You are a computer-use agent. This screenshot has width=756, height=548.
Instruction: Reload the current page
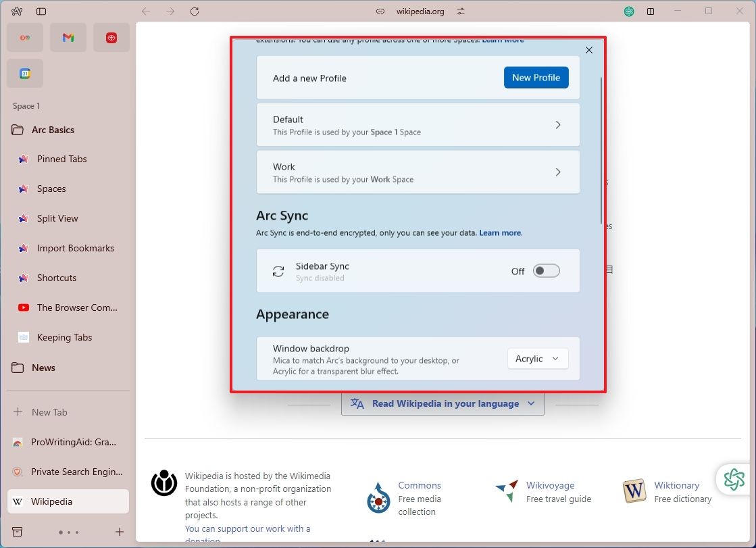pos(195,11)
